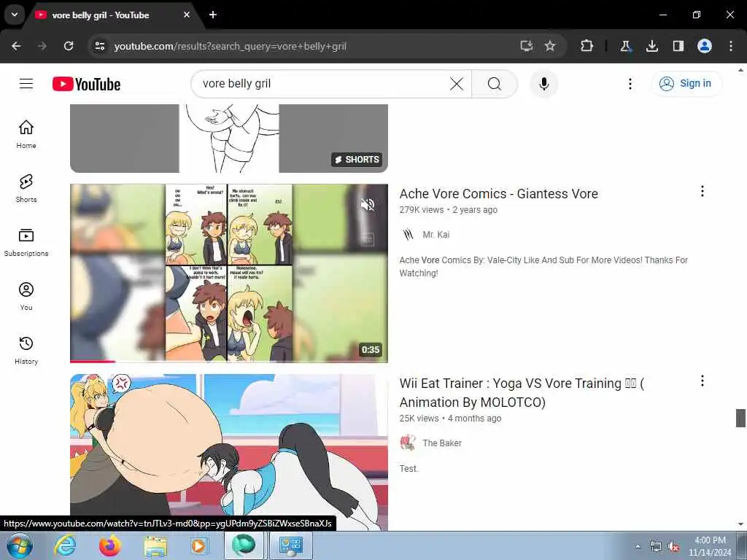Open the You section in sidebar
The width and height of the screenshot is (747, 560).
tap(26, 296)
